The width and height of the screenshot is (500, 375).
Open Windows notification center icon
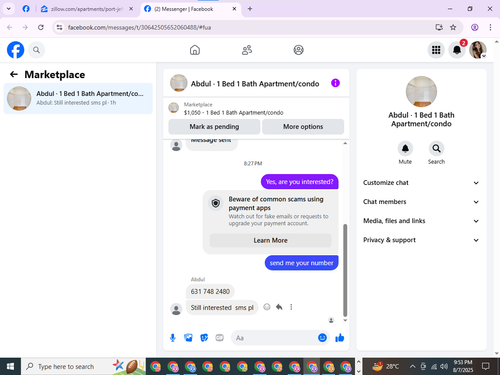click(x=485, y=367)
